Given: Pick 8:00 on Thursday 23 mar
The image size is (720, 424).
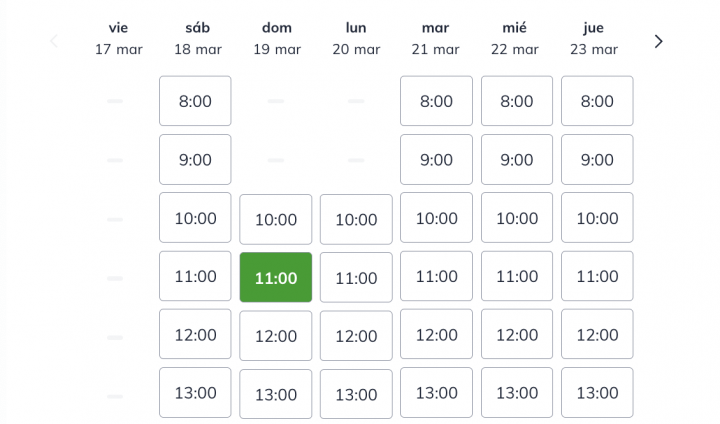Looking at the screenshot, I should (x=597, y=101).
